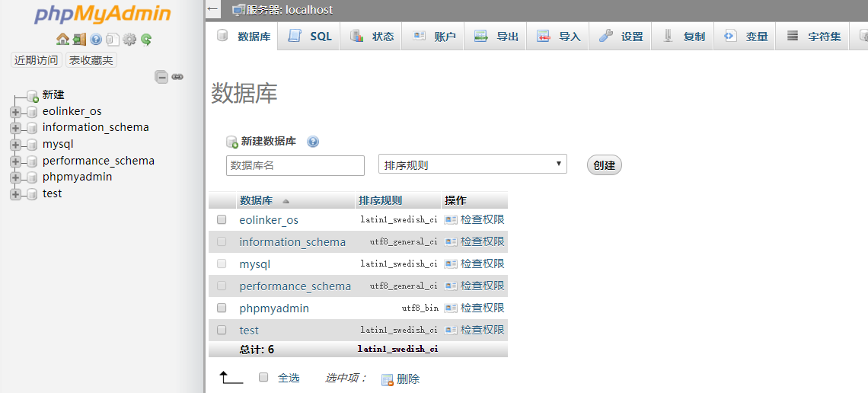Click the performance_schema row checkbox
This screenshot has height=393, width=868.
click(222, 286)
